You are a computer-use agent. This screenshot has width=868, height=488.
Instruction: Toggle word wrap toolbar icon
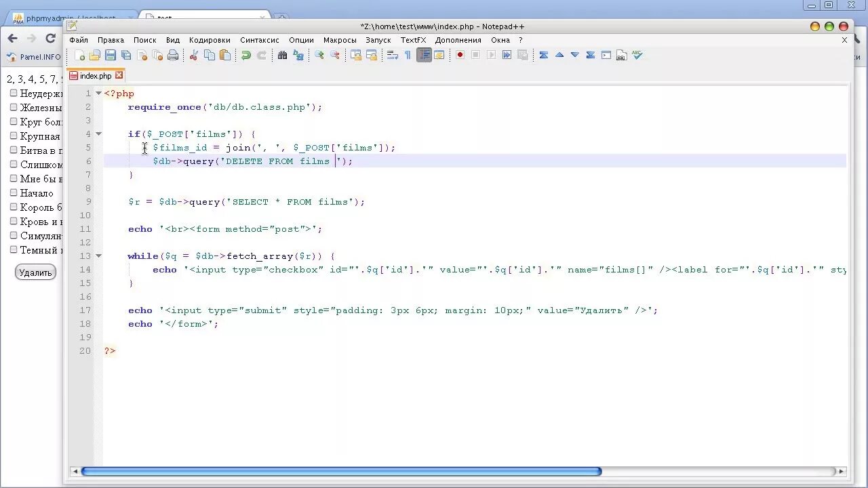point(393,56)
